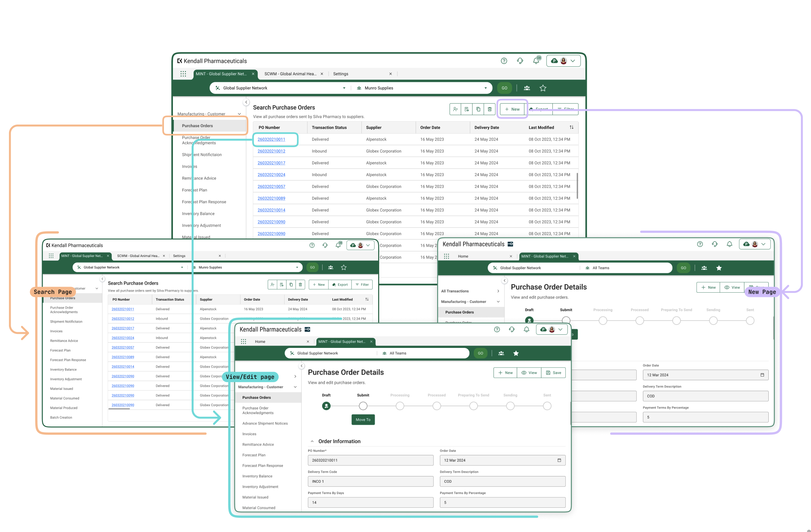Click the help icon in the View/Edit window
This screenshot has height=532, width=811.
pos(497,330)
